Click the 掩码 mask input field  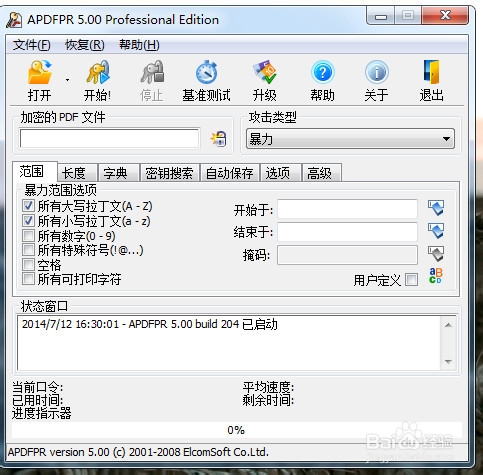tap(347, 255)
